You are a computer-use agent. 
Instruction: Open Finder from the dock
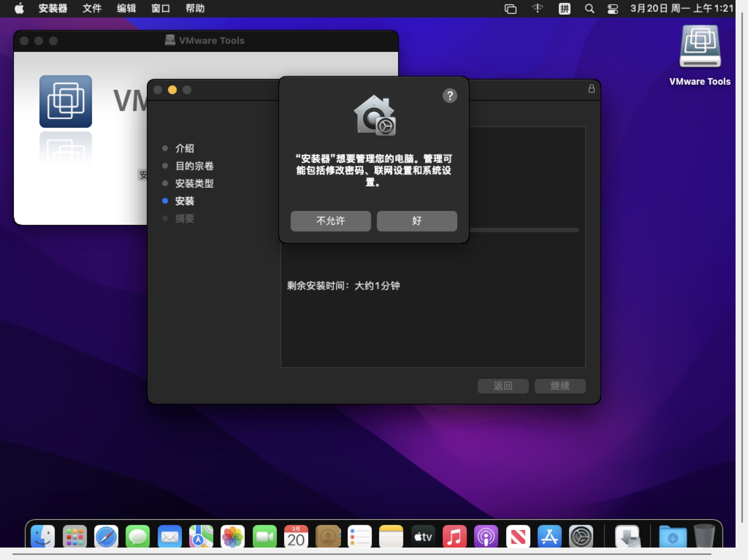[x=43, y=536]
